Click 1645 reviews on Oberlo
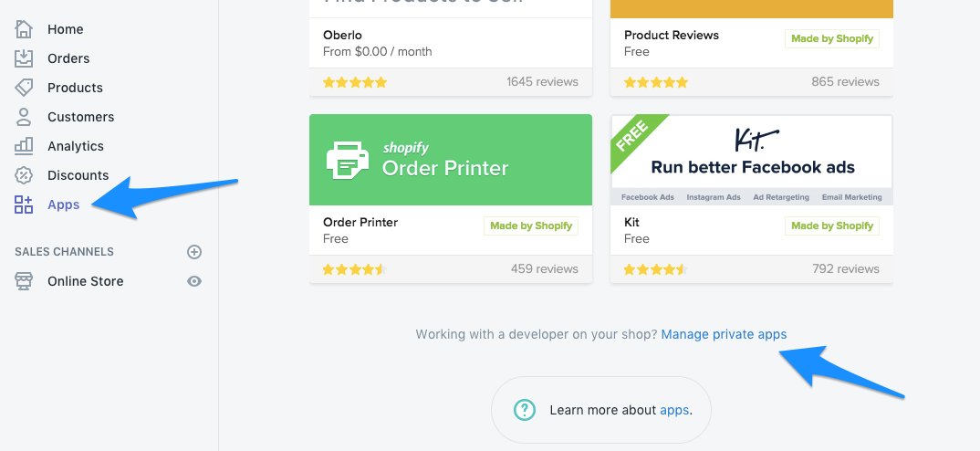The width and height of the screenshot is (980, 451). (x=543, y=82)
